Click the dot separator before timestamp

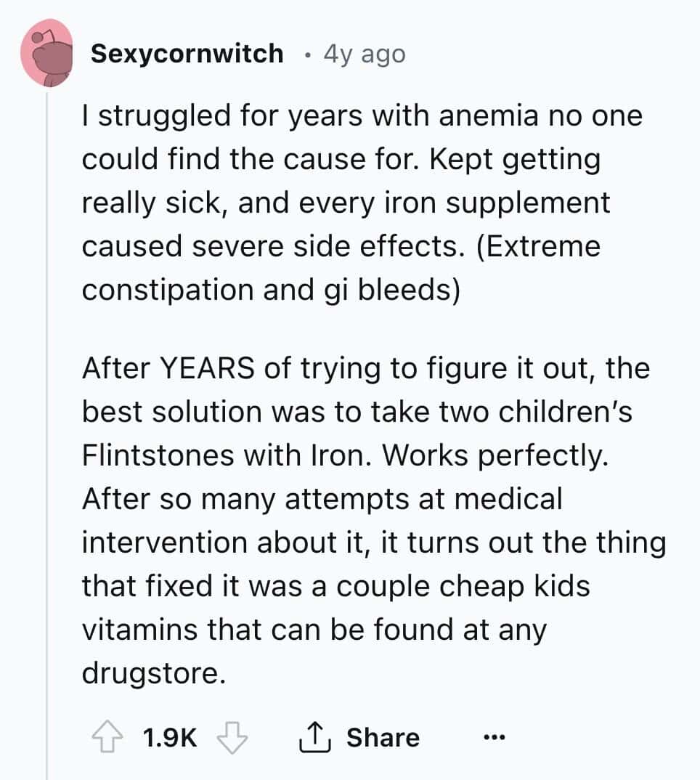click(x=308, y=55)
